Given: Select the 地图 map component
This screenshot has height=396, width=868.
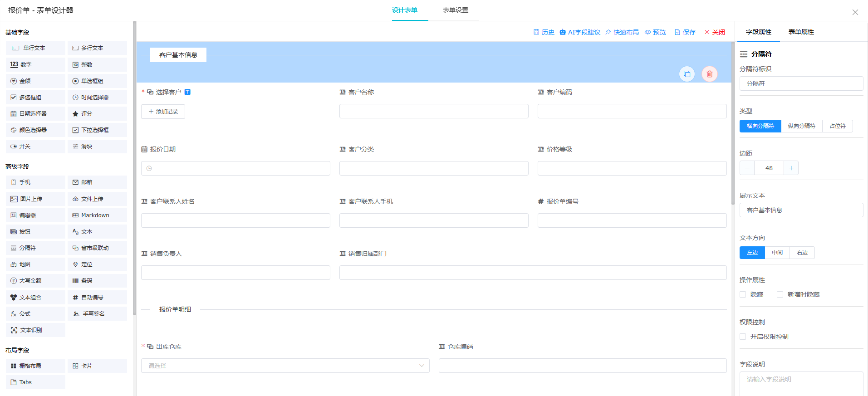Looking at the screenshot, I should click(36, 264).
